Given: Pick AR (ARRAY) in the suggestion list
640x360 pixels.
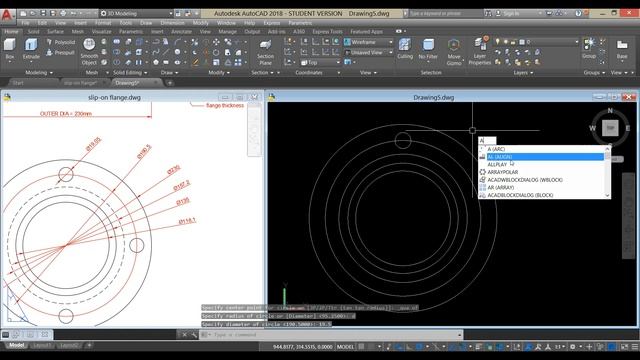Looking at the screenshot, I should (x=541, y=188).
